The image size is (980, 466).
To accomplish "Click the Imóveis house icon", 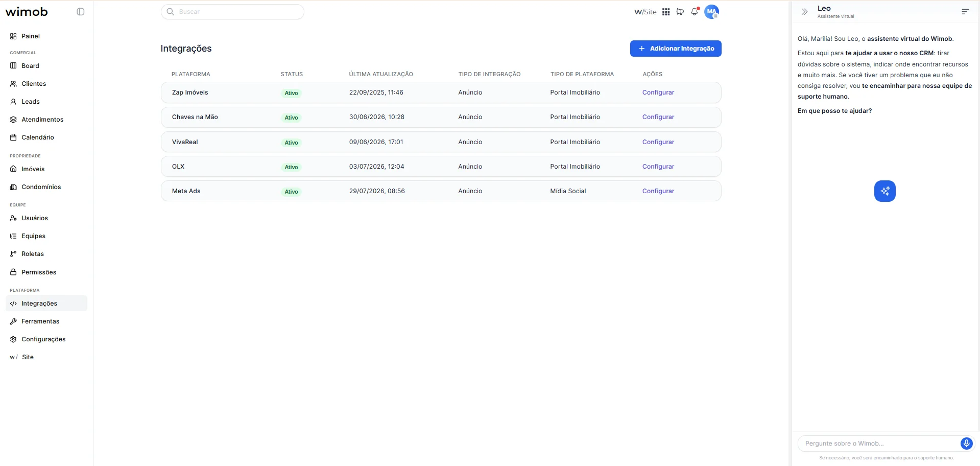I will (x=13, y=169).
